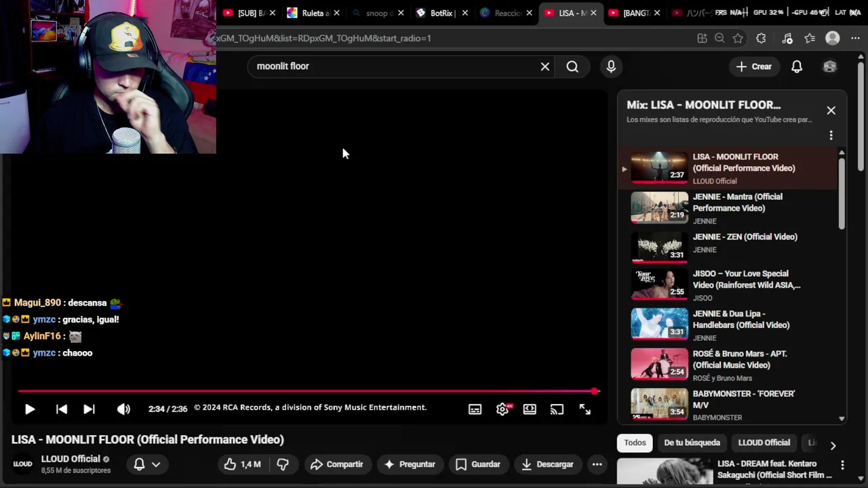868x488 pixels.
Task: Click the LLOUD channel avatar
Action: 22,464
